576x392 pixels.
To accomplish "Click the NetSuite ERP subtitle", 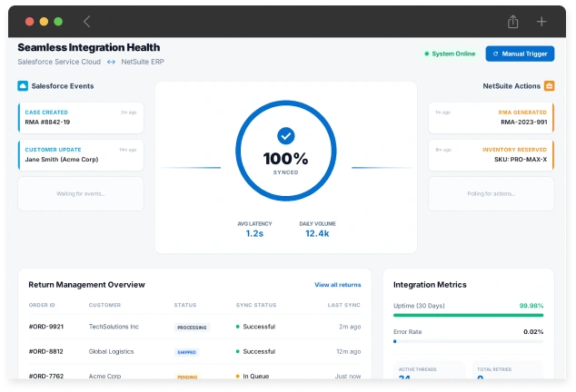I will click(x=143, y=62).
